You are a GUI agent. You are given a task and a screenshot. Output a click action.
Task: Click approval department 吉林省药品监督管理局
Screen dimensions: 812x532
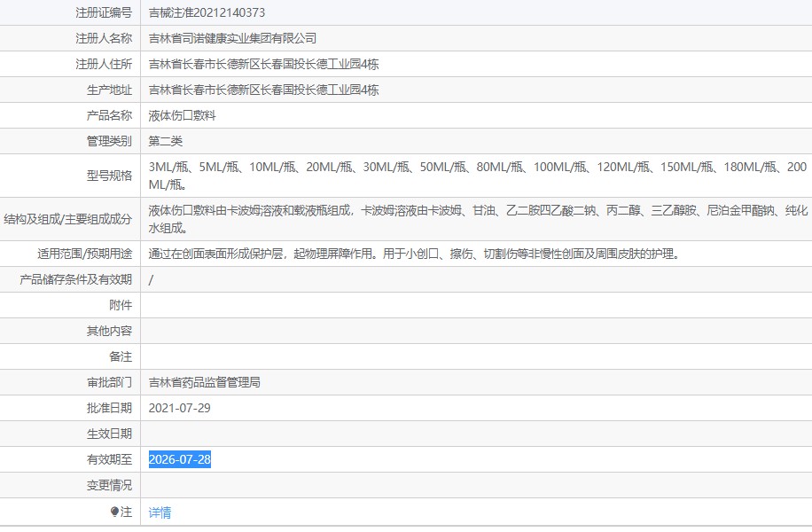pos(205,382)
